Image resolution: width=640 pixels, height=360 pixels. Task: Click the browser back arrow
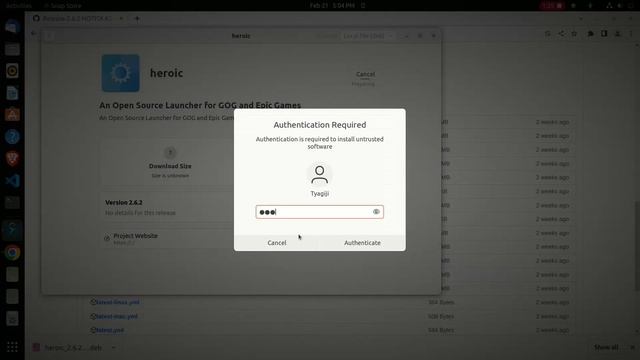[x=34, y=33]
